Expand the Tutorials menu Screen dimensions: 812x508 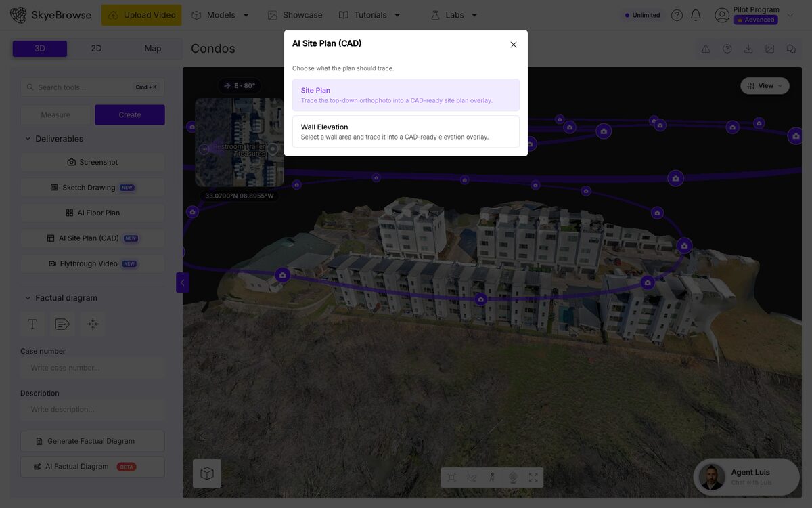point(370,15)
